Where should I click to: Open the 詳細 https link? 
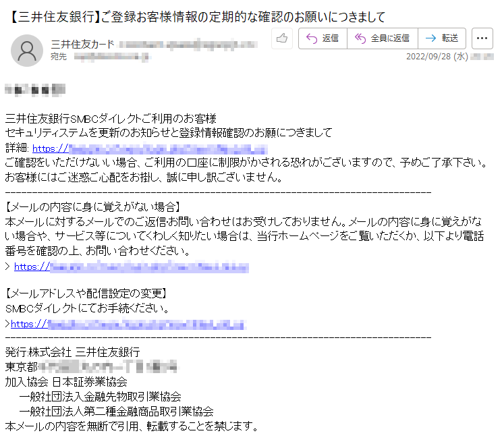point(150,149)
